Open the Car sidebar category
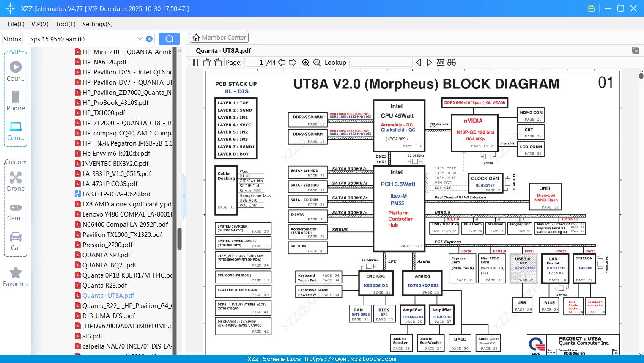Screen dimensions: 644x363 [16, 241]
